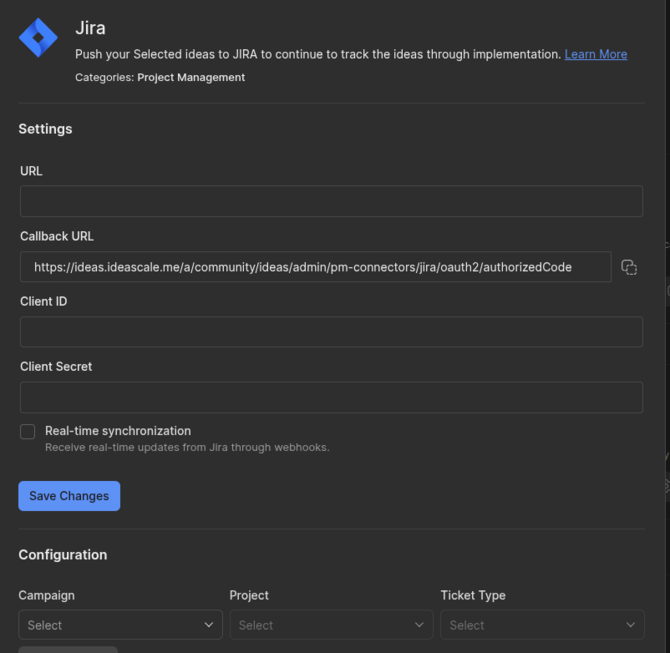
Task: Click the Callback URL label
Action: 57,236
